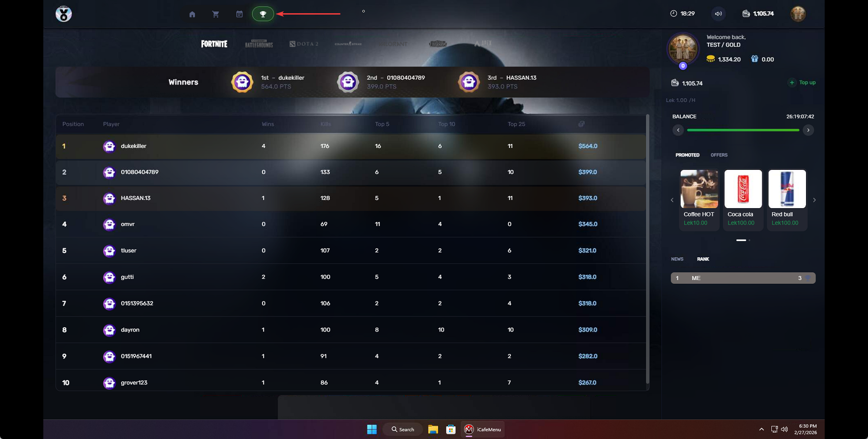This screenshot has width=868, height=439.
Task: Open the Windows Start menu
Action: point(372,429)
